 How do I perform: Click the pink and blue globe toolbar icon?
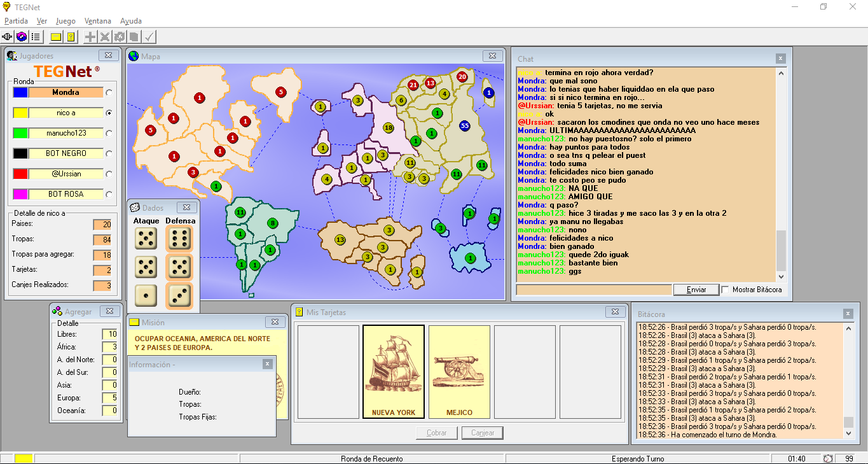[22, 37]
